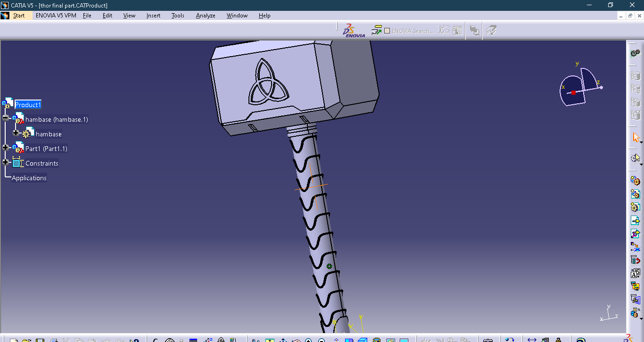Click the DS ENOVIA logo button

(x=354, y=31)
